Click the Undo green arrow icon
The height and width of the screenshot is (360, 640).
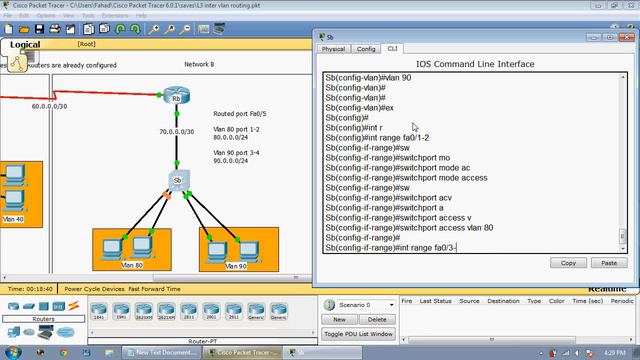pyautogui.click(x=120, y=29)
